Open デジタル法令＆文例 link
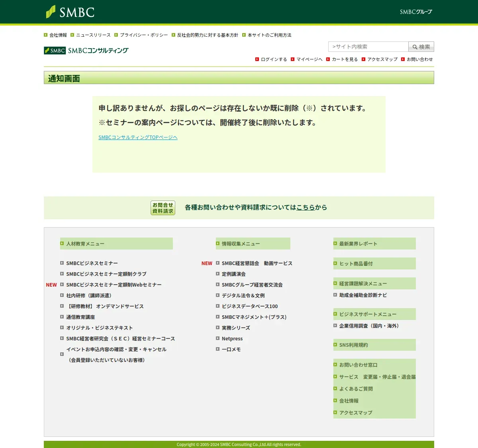The image size is (478, 448). (243, 296)
